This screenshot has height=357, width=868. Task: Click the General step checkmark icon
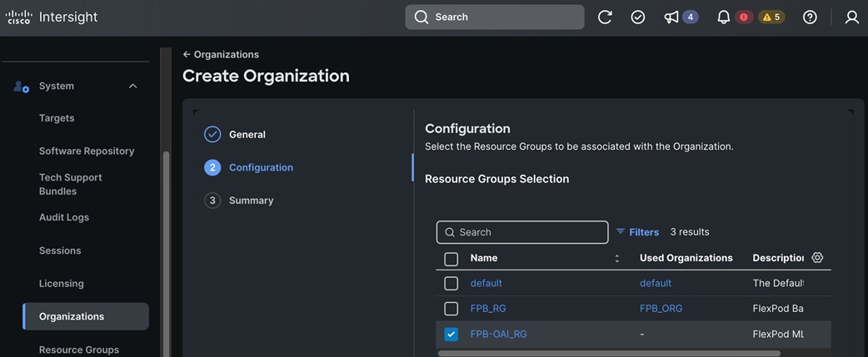(212, 134)
